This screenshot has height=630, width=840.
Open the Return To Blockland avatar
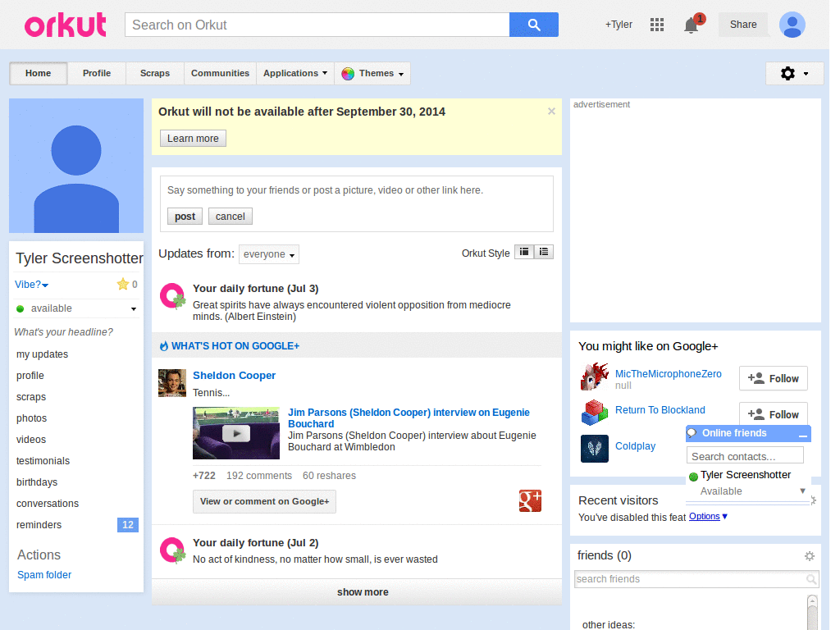point(594,413)
